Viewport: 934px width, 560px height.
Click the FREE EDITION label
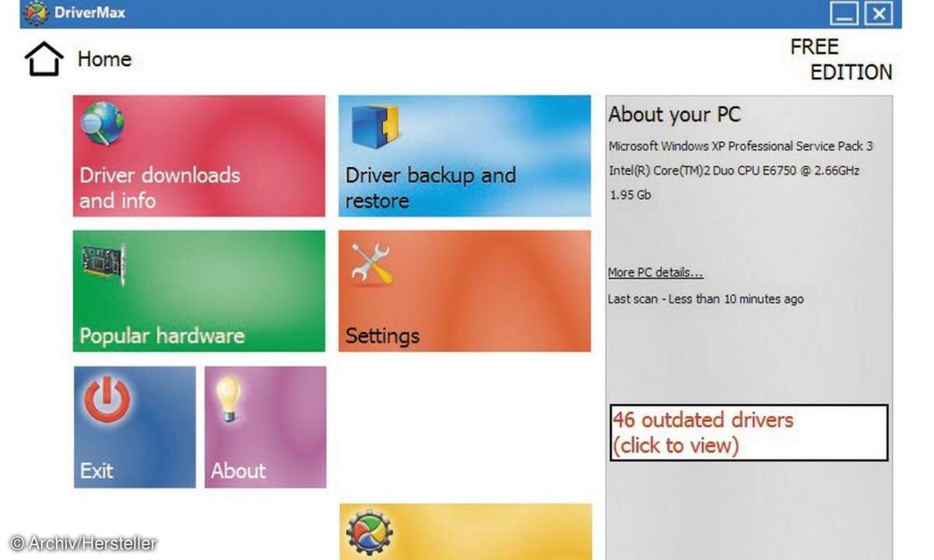coord(841,60)
